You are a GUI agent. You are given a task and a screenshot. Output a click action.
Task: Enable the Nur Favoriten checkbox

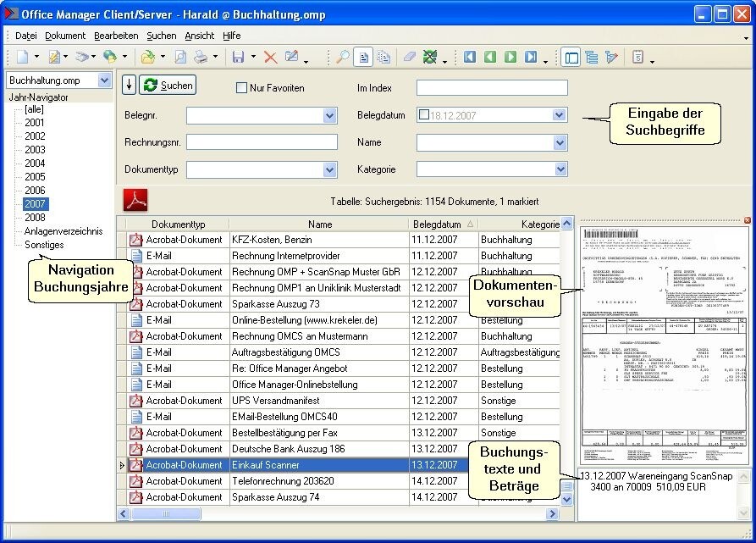tap(241, 88)
